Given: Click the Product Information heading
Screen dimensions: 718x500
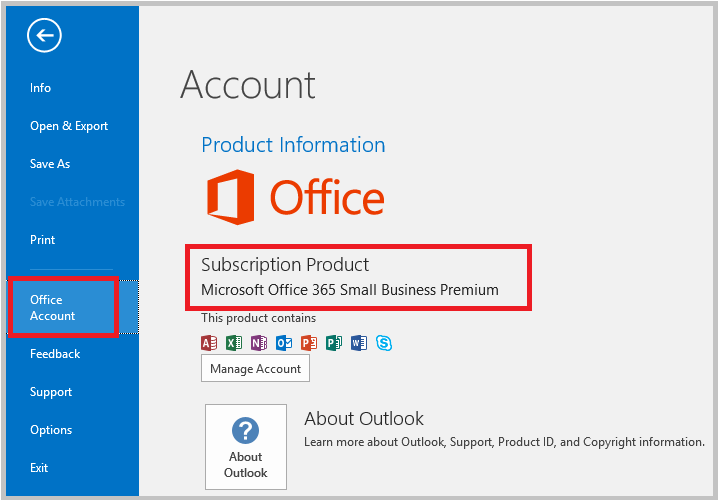Looking at the screenshot, I should pyautogui.click(x=294, y=145).
